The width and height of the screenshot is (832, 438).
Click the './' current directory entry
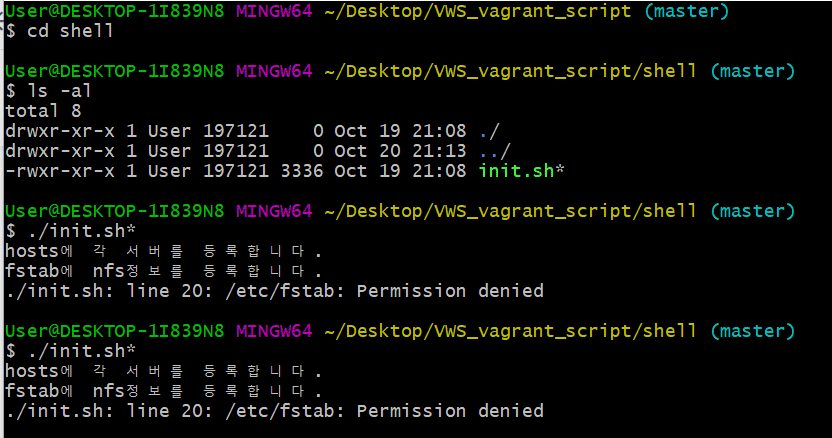[x=489, y=131]
